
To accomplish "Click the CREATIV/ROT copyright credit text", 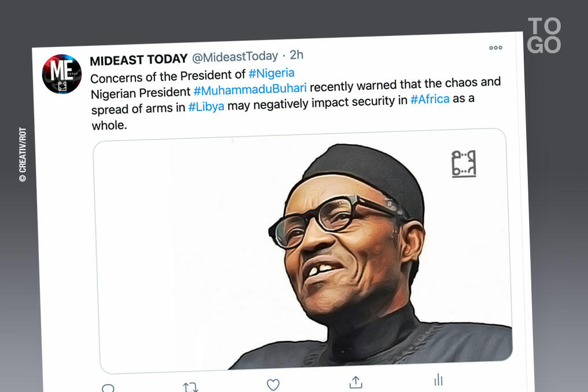I will point(23,155).
